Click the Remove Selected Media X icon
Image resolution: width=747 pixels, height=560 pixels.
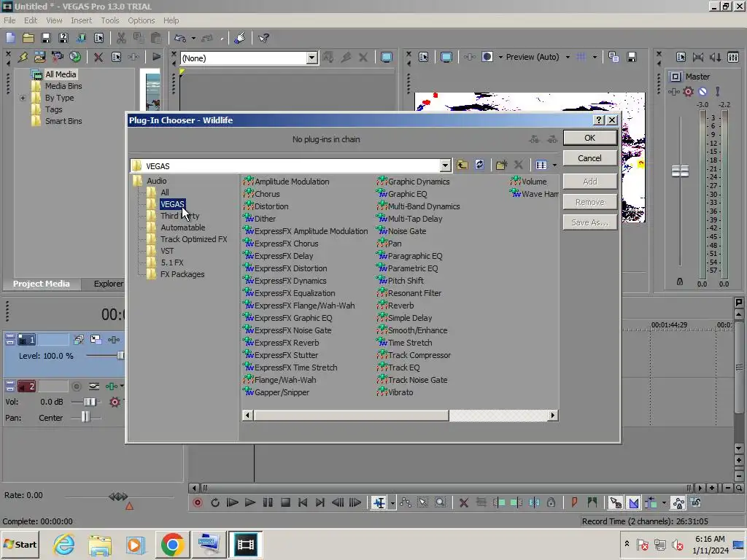tap(98, 57)
